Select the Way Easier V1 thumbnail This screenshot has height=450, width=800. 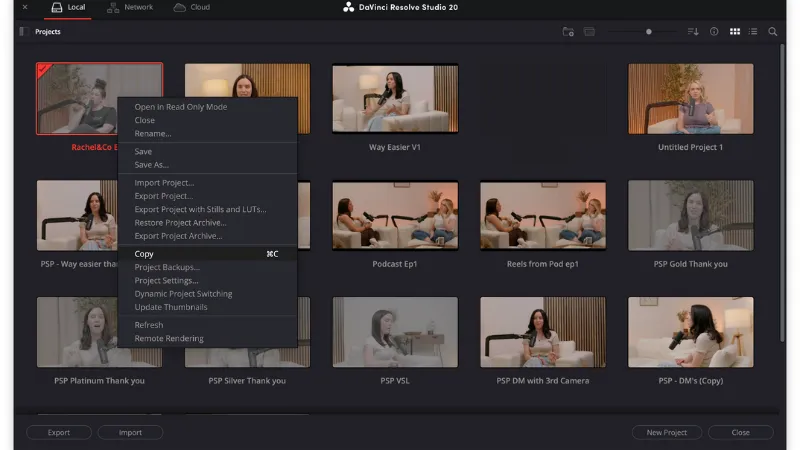(395, 98)
